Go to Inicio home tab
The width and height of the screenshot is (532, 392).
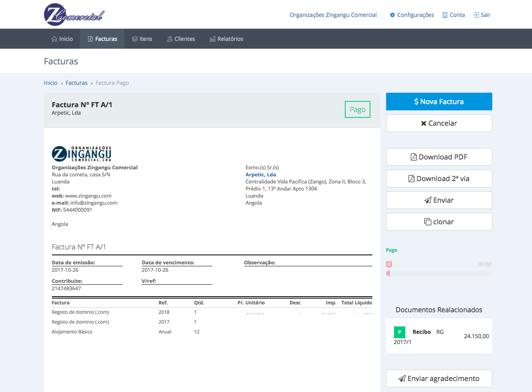pos(62,39)
